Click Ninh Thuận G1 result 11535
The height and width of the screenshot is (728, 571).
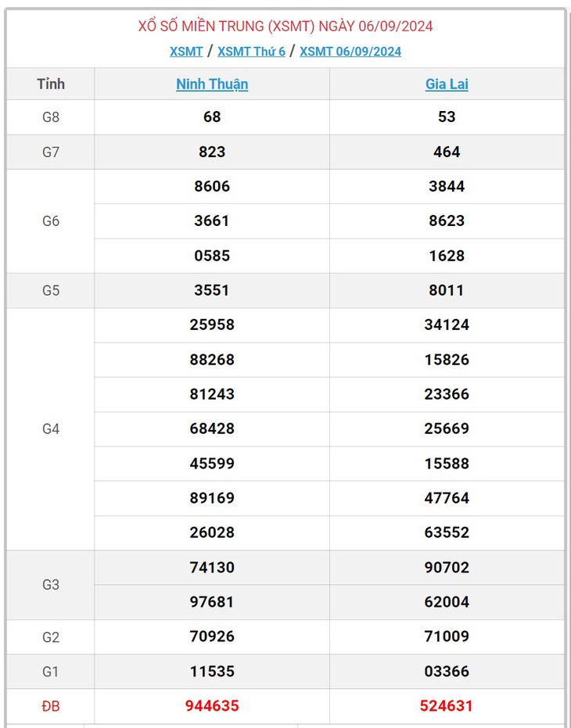[212, 671]
